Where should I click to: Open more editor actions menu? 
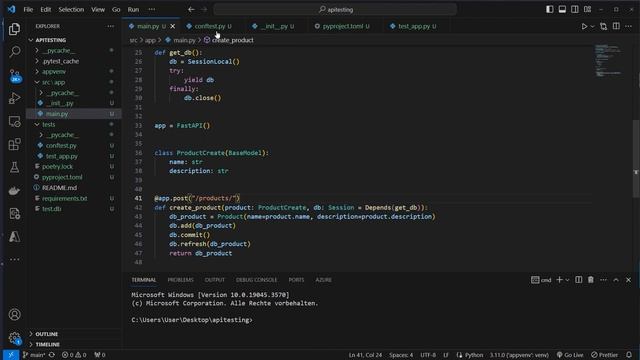tap(628, 26)
